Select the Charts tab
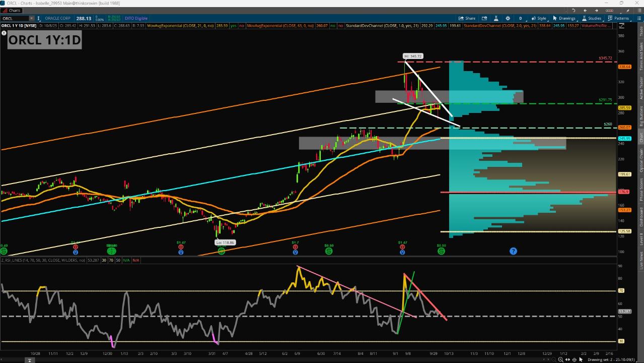Viewport: 644px width, 363px height. [x=12, y=10]
